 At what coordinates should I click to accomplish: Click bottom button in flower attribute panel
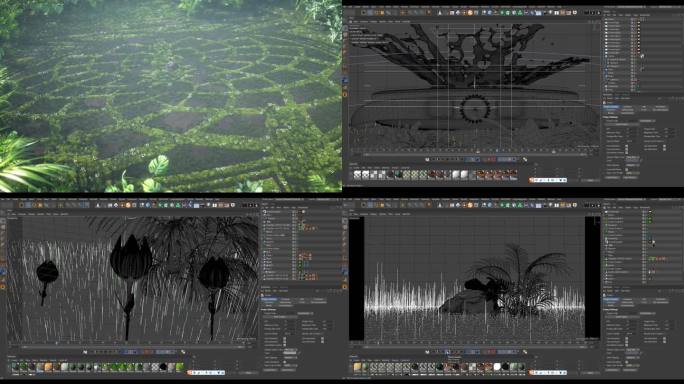tap(271, 370)
